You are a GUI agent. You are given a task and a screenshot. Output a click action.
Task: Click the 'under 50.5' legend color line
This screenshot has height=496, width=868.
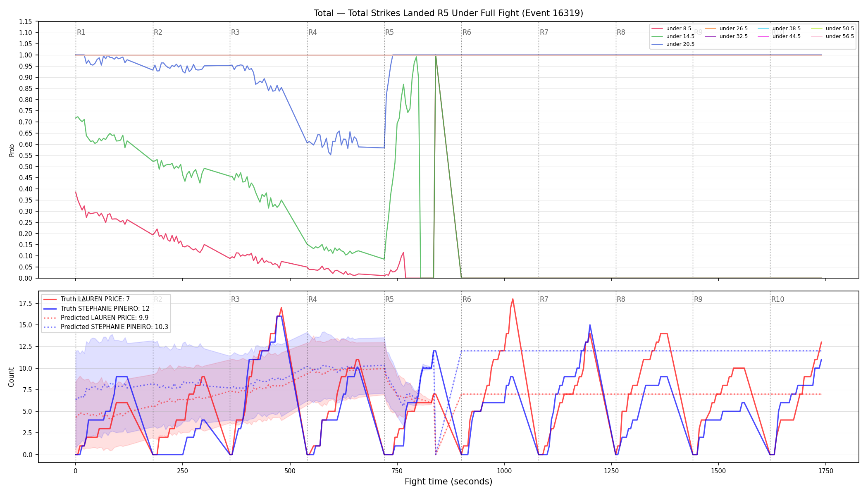click(x=817, y=29)
